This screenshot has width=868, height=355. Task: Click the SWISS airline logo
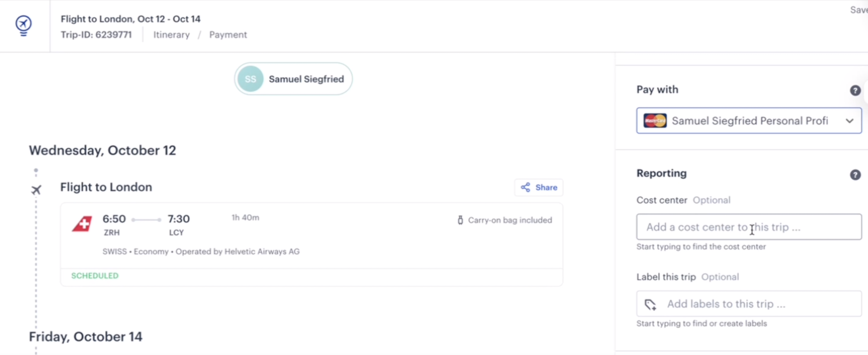tap(82, 224)
